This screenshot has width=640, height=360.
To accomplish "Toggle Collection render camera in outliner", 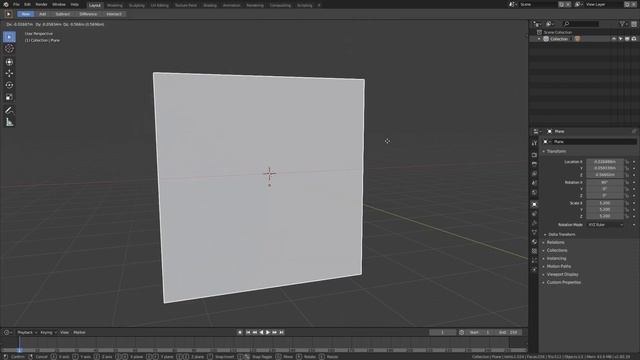I will point(634,39).
